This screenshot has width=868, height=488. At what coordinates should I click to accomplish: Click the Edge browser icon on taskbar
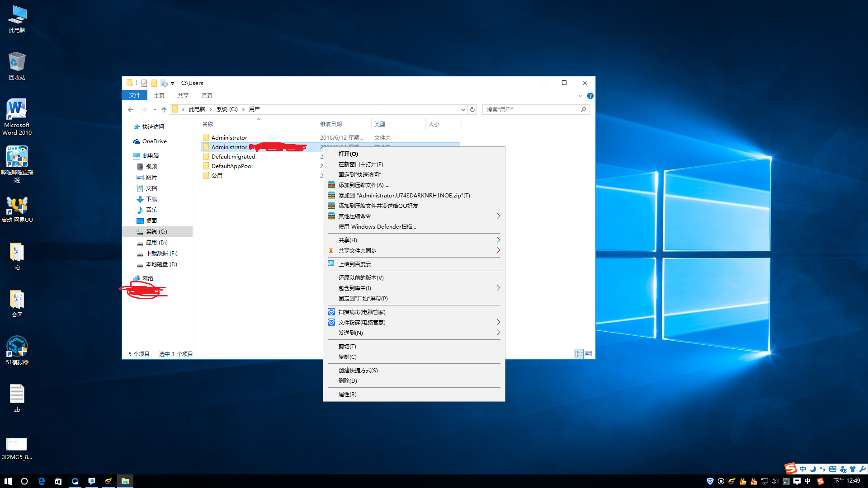pos(42,481)
